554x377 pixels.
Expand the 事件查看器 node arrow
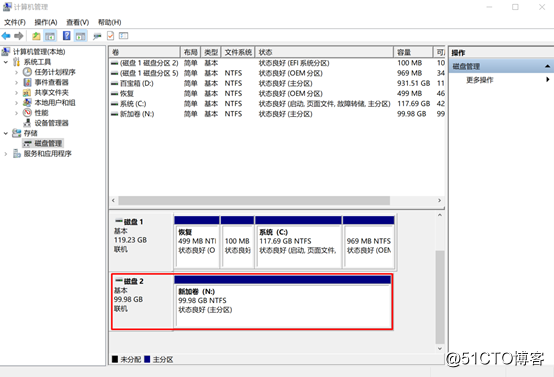(x=16, y=83)
